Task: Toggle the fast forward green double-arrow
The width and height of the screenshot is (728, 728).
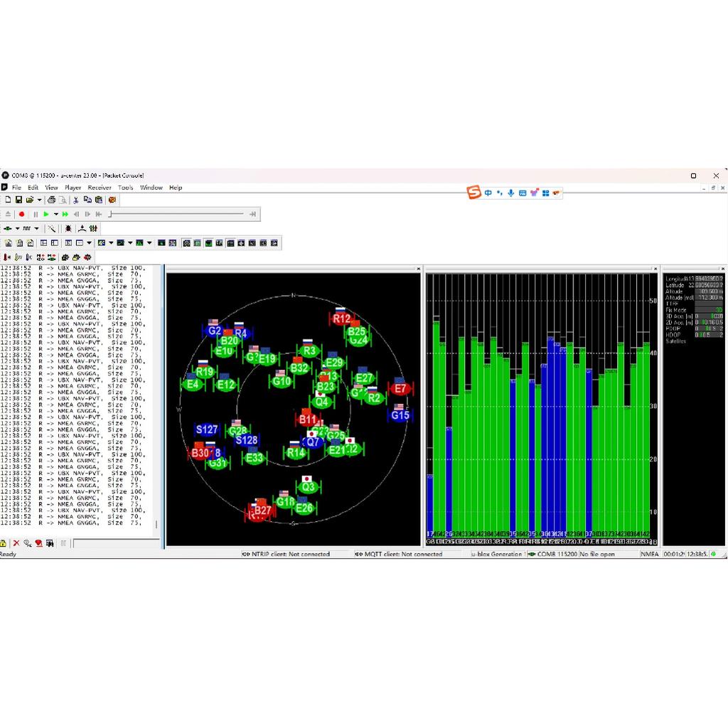Action: 65,214
